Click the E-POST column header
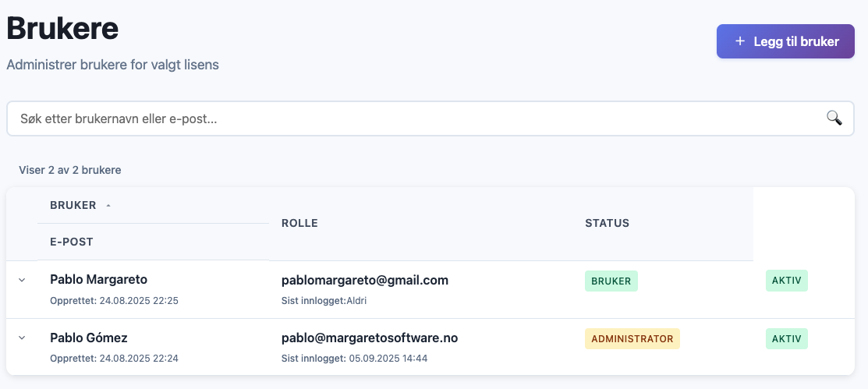The height and width of the screenshot is (389, 868). tap(72, 242)
